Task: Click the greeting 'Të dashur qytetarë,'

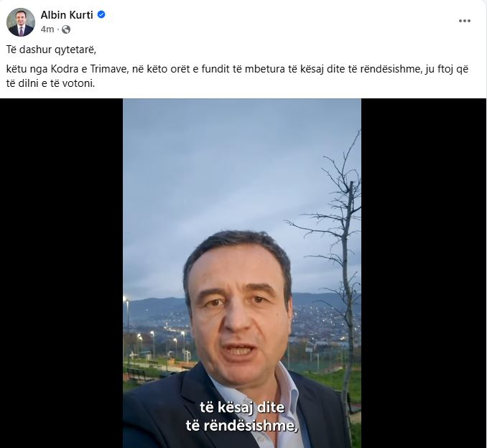Action: [51, 50]
